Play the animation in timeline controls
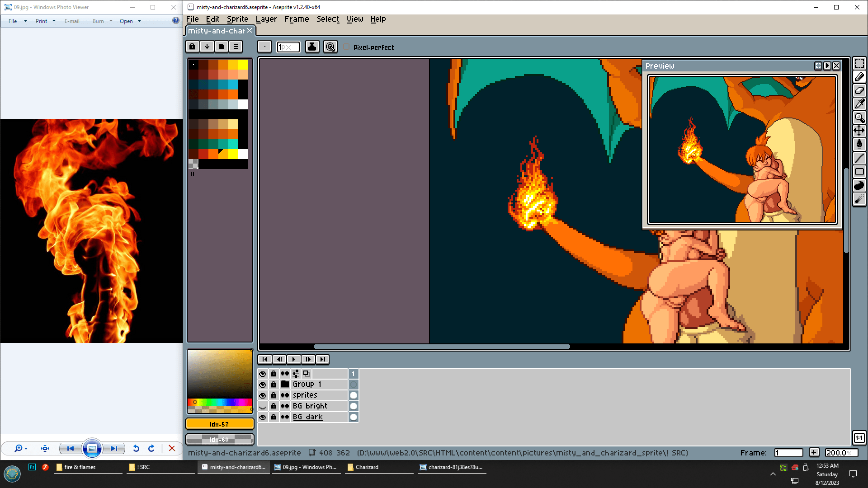868x488 pixels. tap(293, 359)
